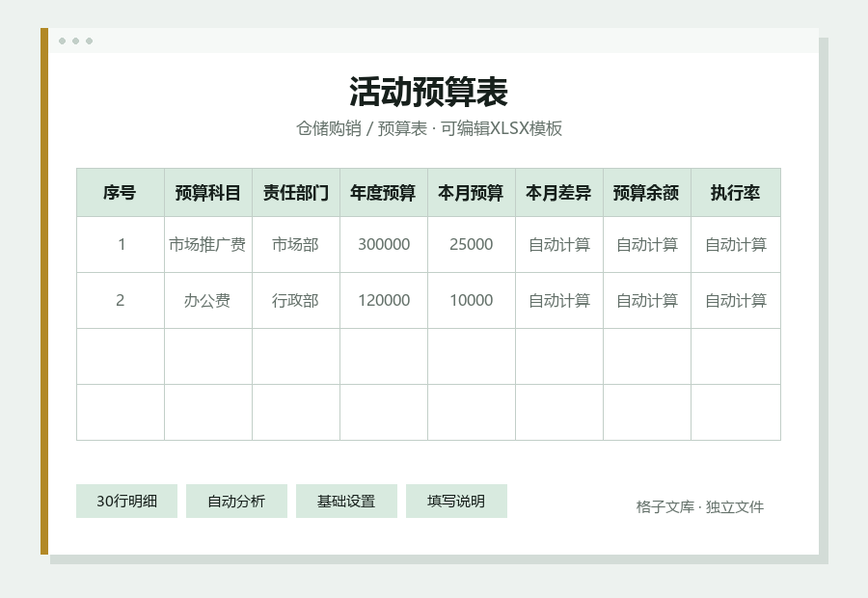The height and width of the screenshot is (598, 868).
Task: Select 执行率 自动计算 cell in 市场推广费 row
Action: tap(736, 244)
